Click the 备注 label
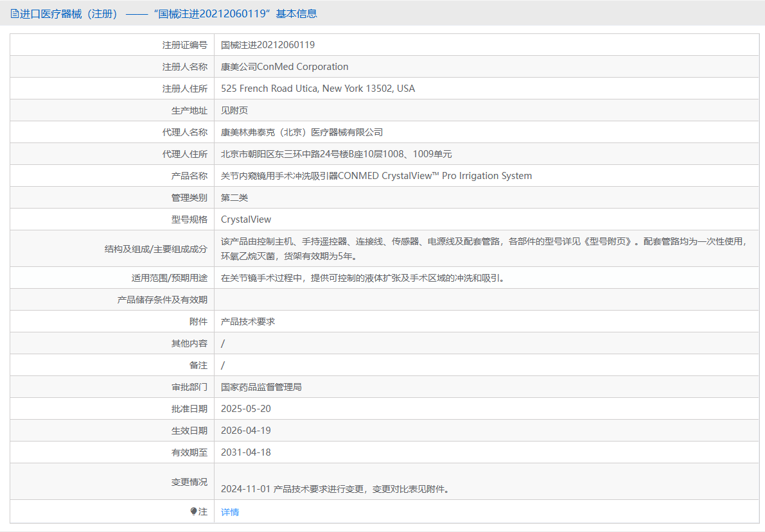The height and width of the screenshot is (532, 765). click(x=198, y=365)
